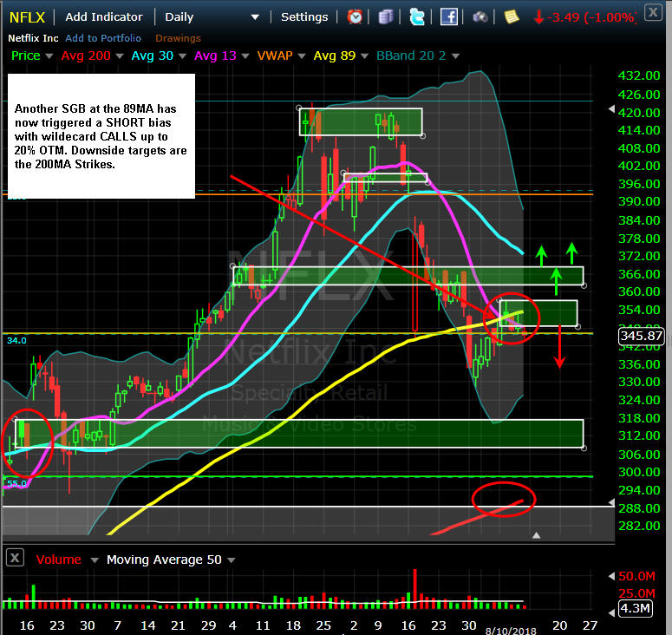Image resolution: width=672 pixels, height=635 pixels.
Task: Open the yellow sticky note icon
Action: pos(512,16)
